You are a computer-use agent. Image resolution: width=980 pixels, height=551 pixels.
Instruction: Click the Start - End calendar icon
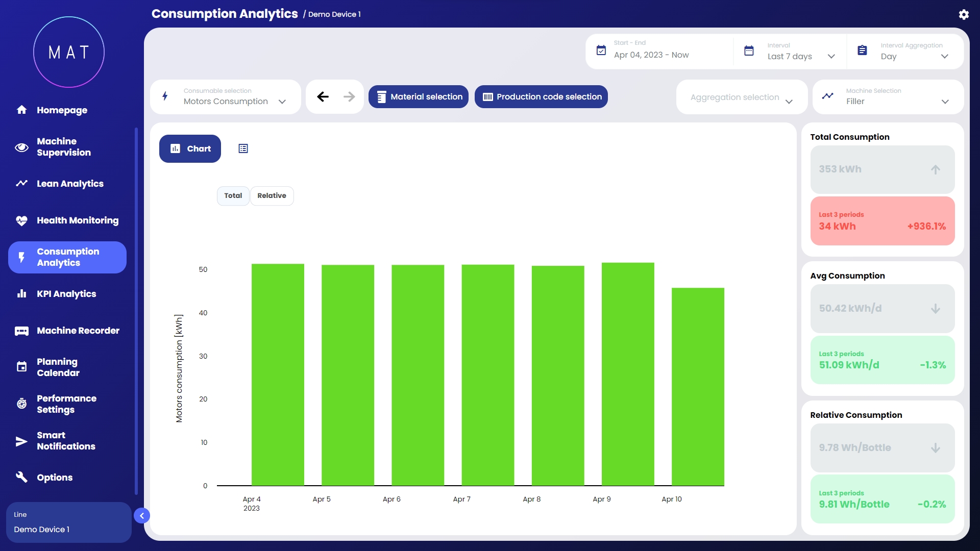coord(601,51)
